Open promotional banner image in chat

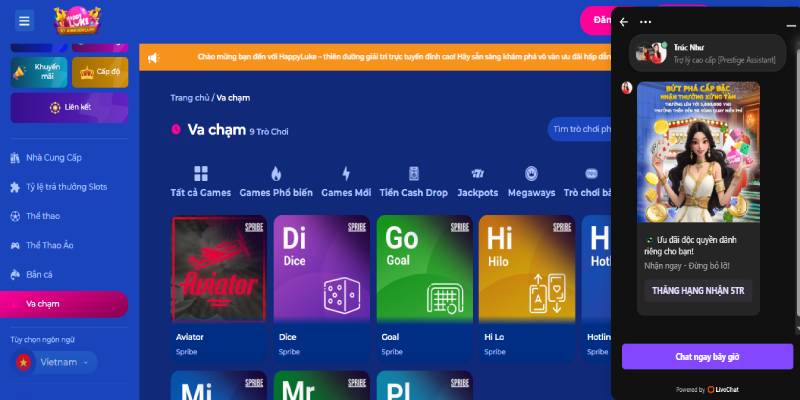[698, 152]
